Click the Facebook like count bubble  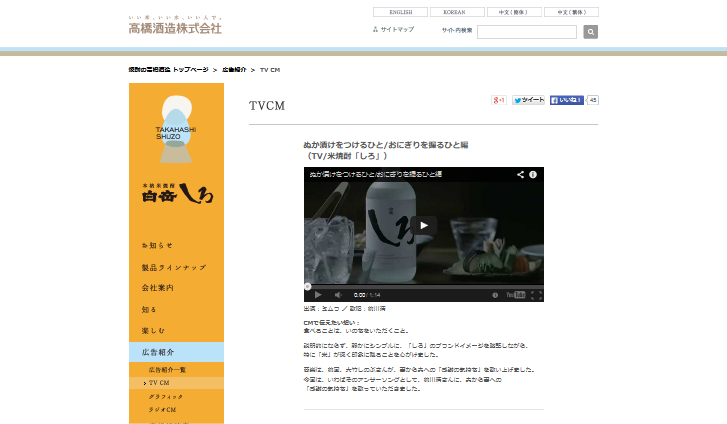[x=593, y=100]
